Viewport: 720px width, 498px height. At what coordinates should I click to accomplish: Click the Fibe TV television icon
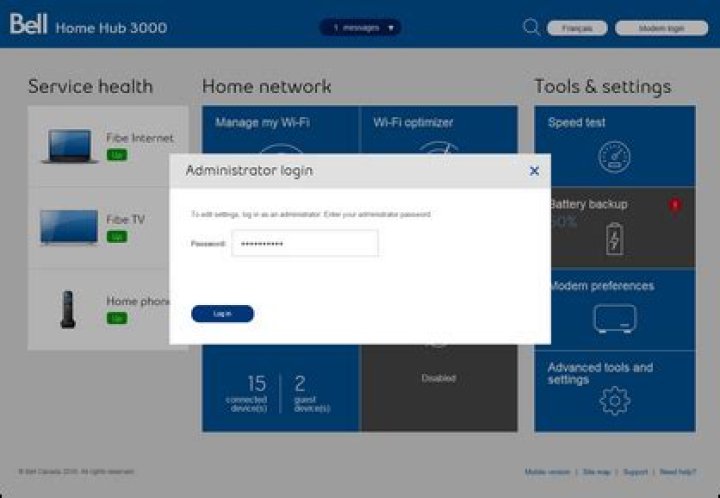(x=69, y=228)
